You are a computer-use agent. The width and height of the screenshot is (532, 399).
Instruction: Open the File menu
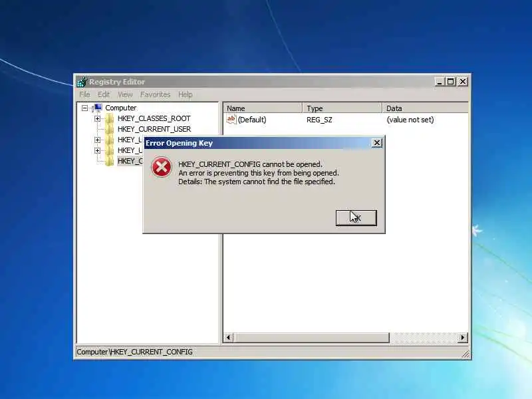(84, 94)
